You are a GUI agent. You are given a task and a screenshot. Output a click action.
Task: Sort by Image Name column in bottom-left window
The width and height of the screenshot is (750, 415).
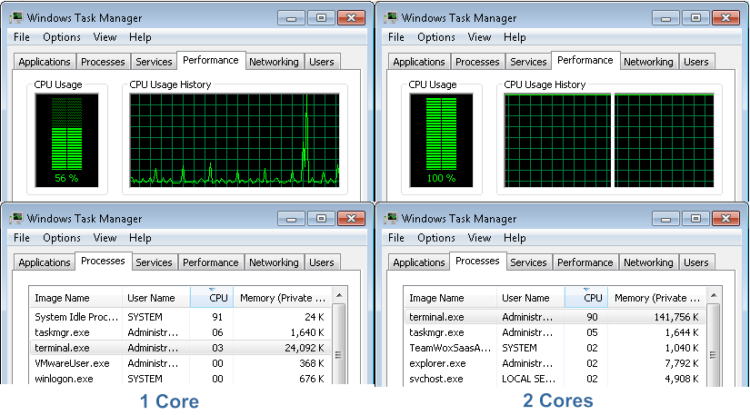coord(76,298)
